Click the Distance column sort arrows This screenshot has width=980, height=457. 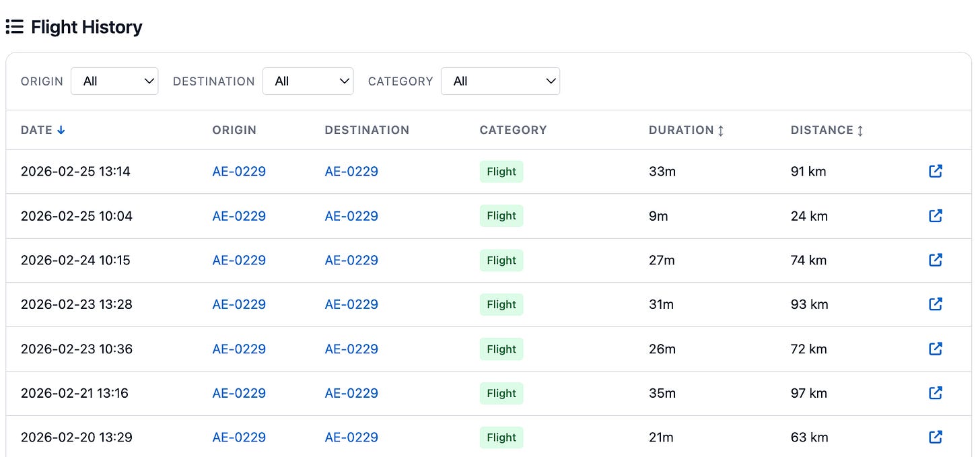pyautogui.click(x=860, y=131)
